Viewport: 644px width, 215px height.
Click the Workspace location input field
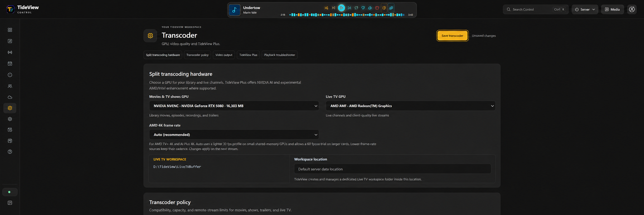393,169
